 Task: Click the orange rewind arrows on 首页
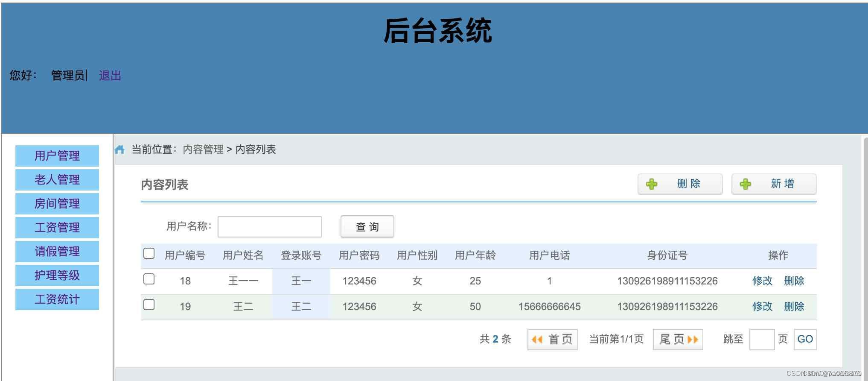click(x=537, y=340)
